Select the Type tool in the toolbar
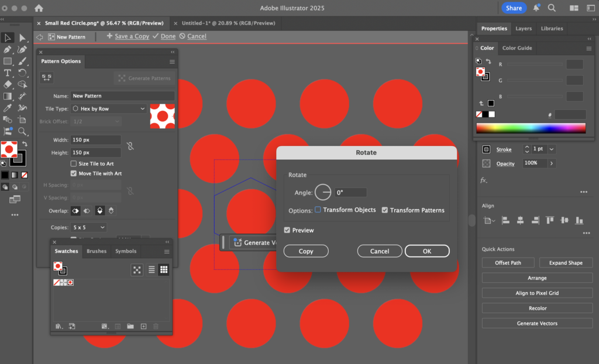The height and width of the screenshot is (364, 599). (x=8, y=72)
